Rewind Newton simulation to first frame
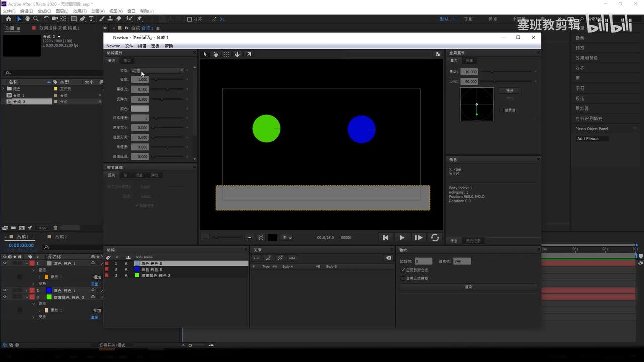644x362 pixels. 385,238
